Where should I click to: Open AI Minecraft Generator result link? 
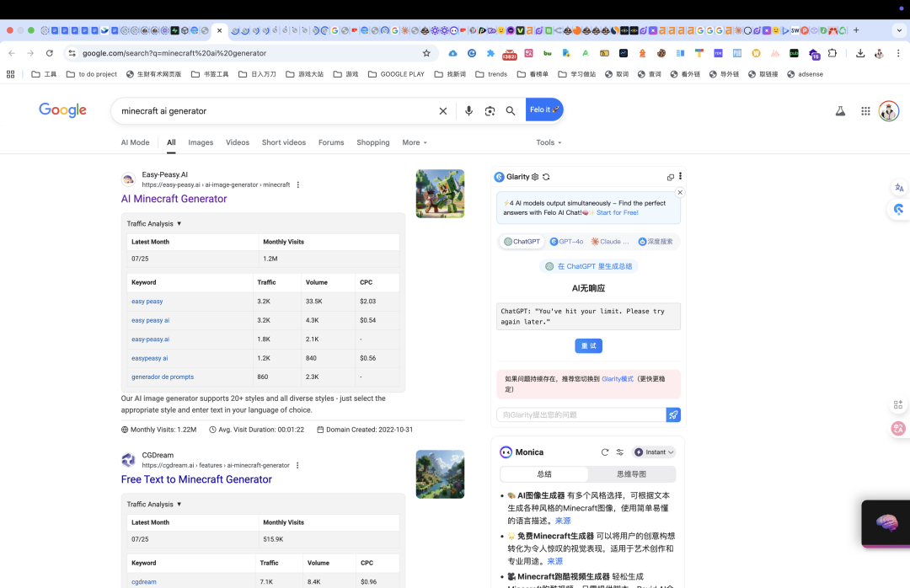point(174,199)
